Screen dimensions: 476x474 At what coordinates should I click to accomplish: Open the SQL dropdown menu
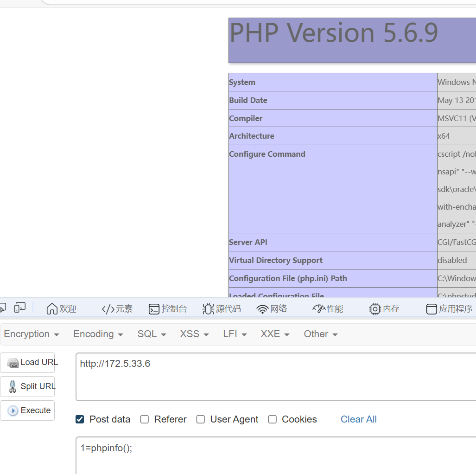pos(152,334)
